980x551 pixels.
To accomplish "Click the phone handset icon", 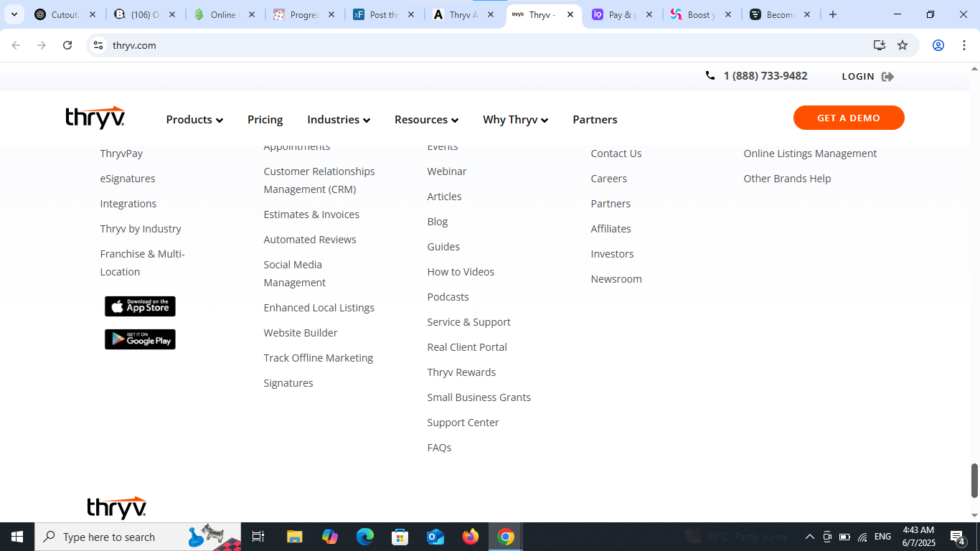I will pyautogui.click(x=710, y=75).
